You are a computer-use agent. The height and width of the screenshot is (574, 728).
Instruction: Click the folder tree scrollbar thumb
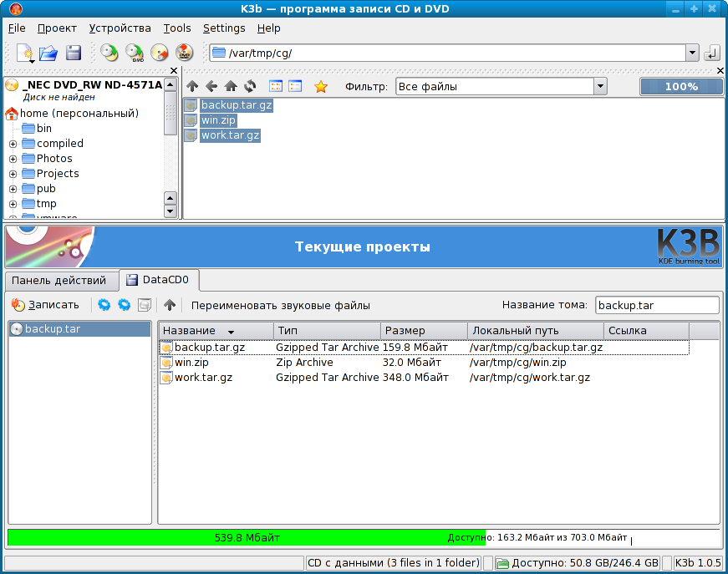pos(171,114)
